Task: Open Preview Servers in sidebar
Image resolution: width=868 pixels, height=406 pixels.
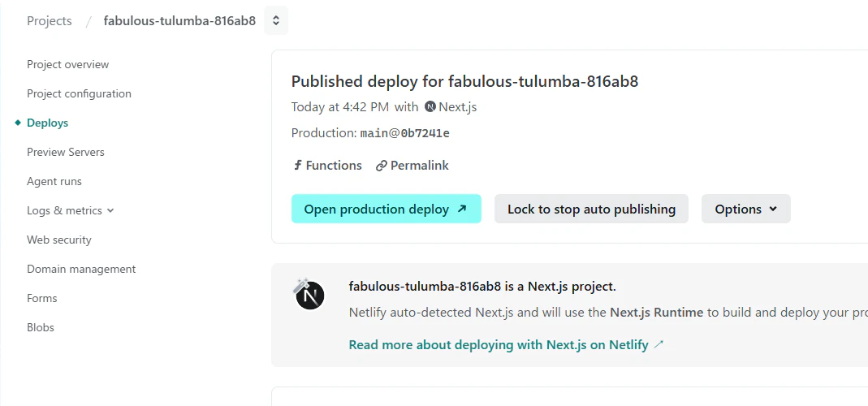Action: coord(66,152)
